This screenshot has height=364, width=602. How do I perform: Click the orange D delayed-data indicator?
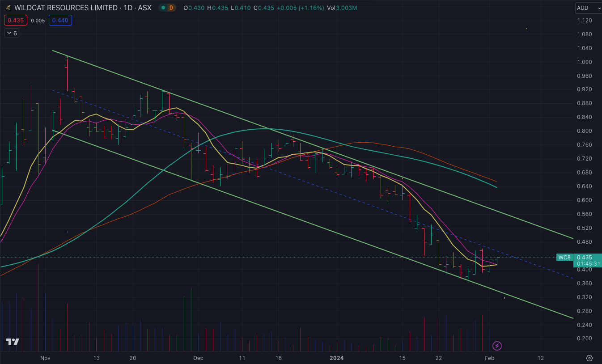coord(171,8)
